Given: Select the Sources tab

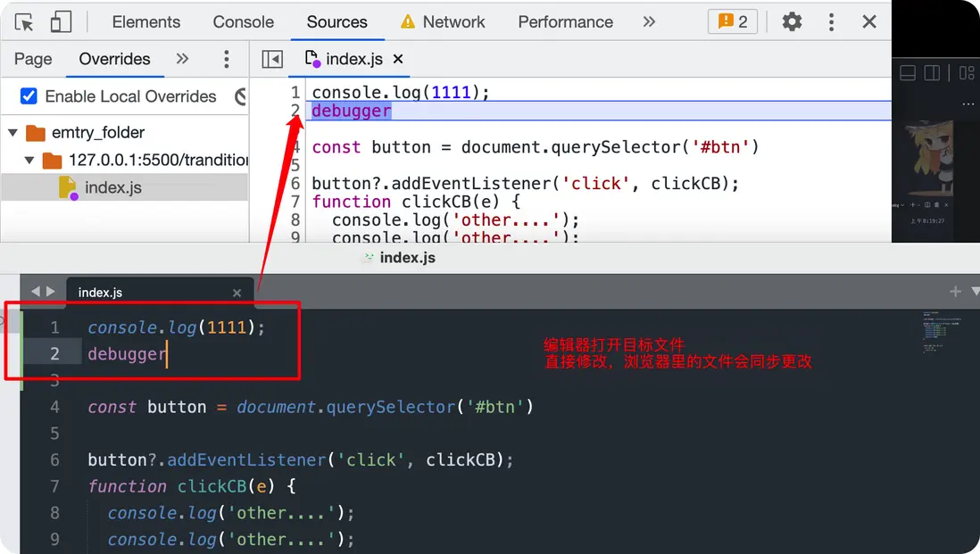Looking at the screenshot, I should point(336,22).
